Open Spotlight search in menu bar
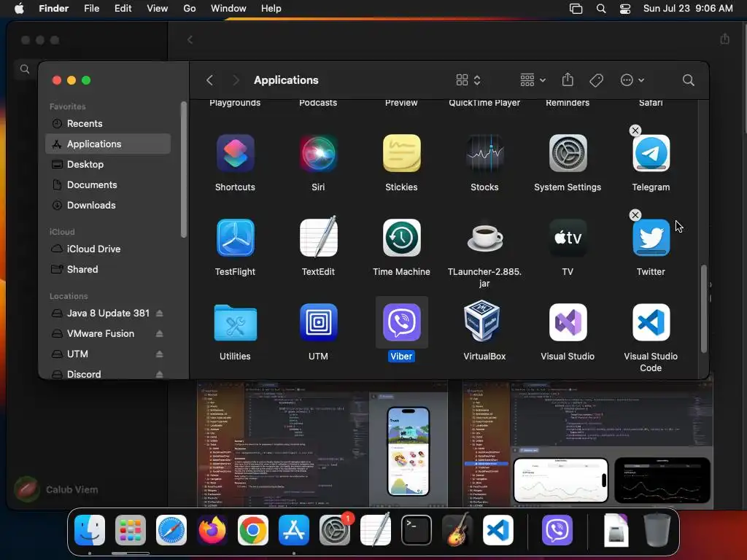Screen dimensions: 747x560 pyautogui.click(x=601, y=9)
